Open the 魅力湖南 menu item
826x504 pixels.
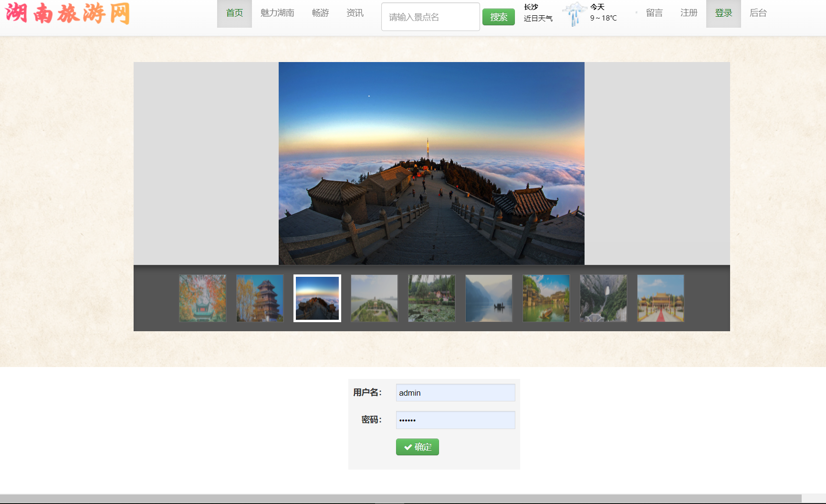point(277,13)
